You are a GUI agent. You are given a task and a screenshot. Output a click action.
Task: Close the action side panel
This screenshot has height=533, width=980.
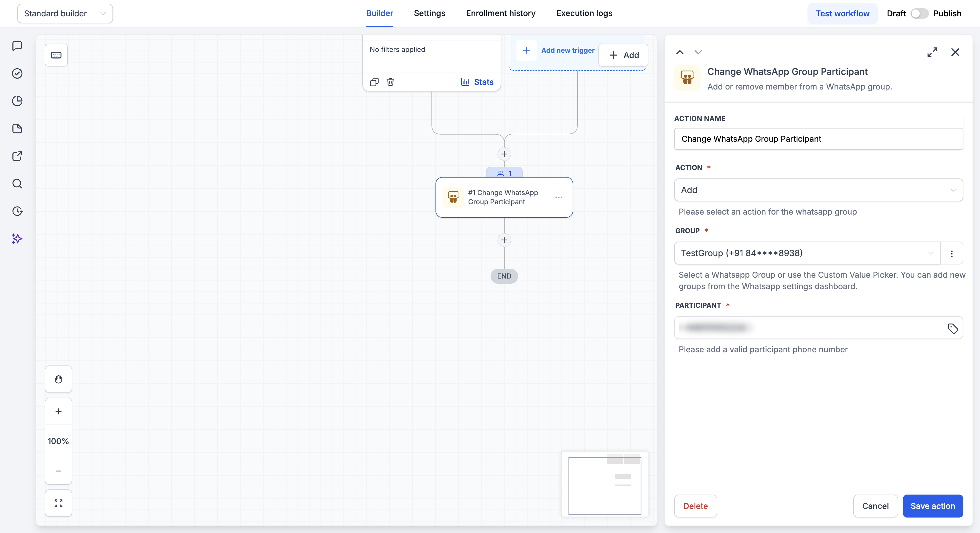click(955, 52)
